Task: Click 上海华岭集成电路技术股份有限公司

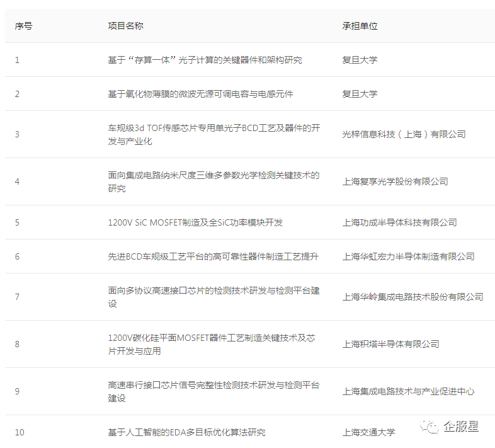Action: pos(413,297)
